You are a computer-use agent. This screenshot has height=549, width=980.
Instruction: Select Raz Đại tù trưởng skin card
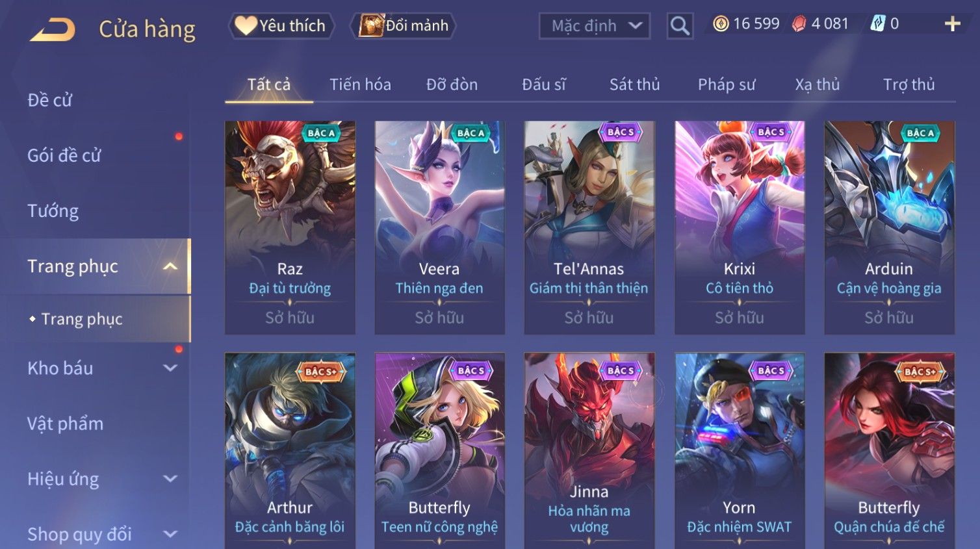(x=290, y=227)
